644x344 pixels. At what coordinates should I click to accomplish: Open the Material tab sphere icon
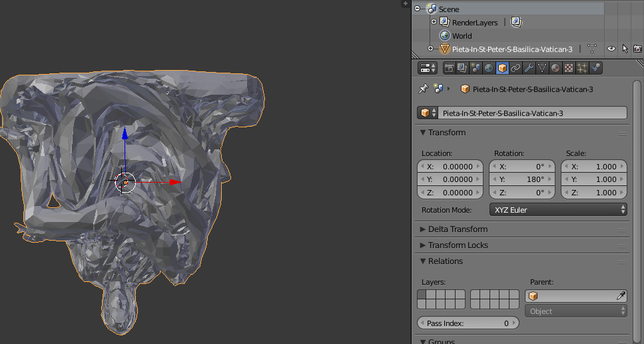click(555, 68)
